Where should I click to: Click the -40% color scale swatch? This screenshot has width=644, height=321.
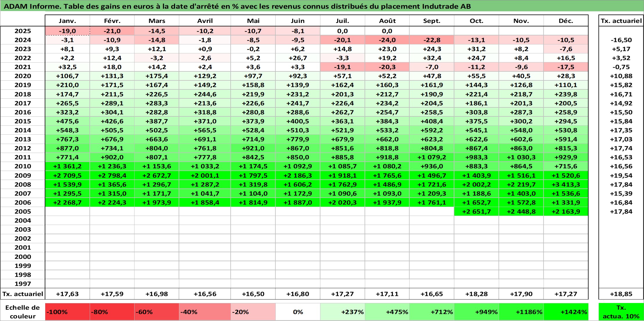(205, 312)
